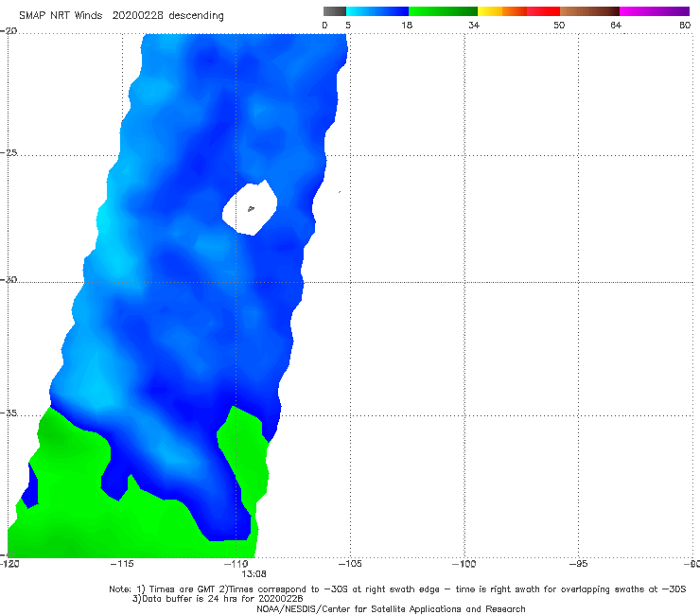Click latitude label -35
The height and width of the screenshot is (615, 700).
(x=9, y=413)
